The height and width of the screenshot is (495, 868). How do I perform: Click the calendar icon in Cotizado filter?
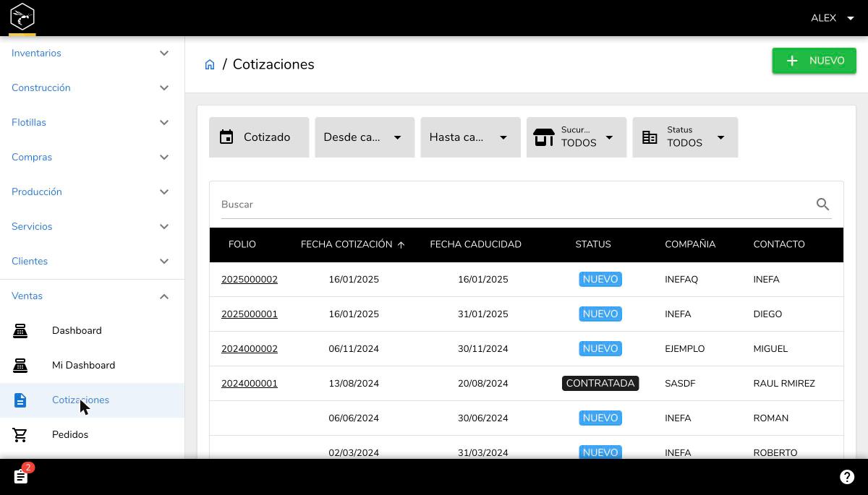[x=226, y=137]
